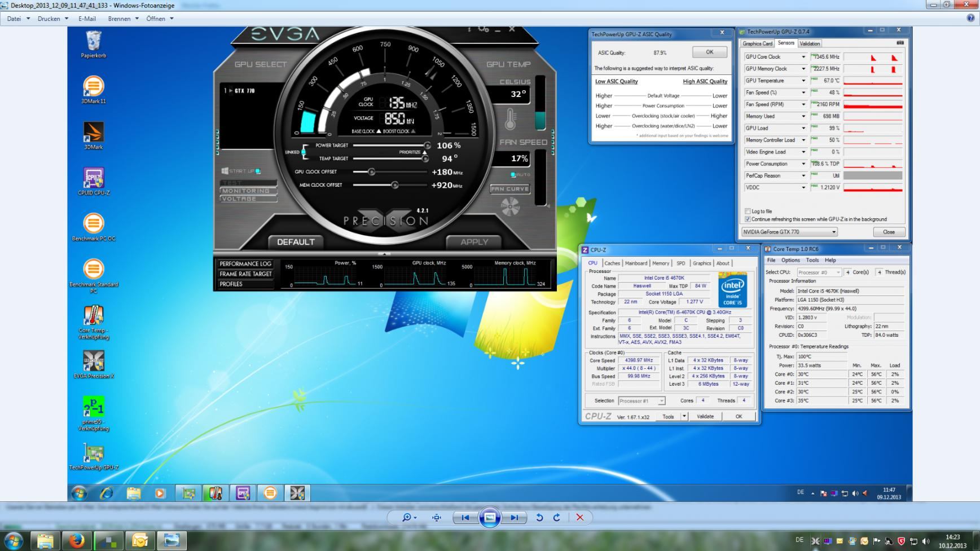Switch to Validation tab in GPU-Z

coord(810,43)
